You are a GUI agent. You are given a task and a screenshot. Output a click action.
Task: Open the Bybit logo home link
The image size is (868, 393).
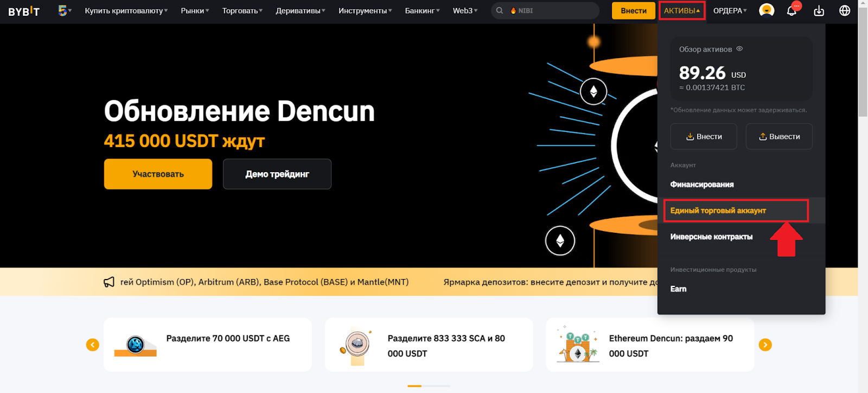pyautogui.click(x=24, y=11)
